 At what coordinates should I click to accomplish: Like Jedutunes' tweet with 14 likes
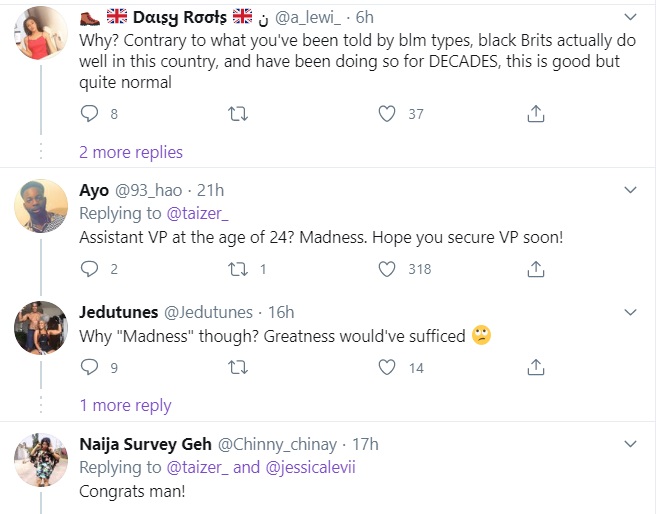tap(387, 368)
